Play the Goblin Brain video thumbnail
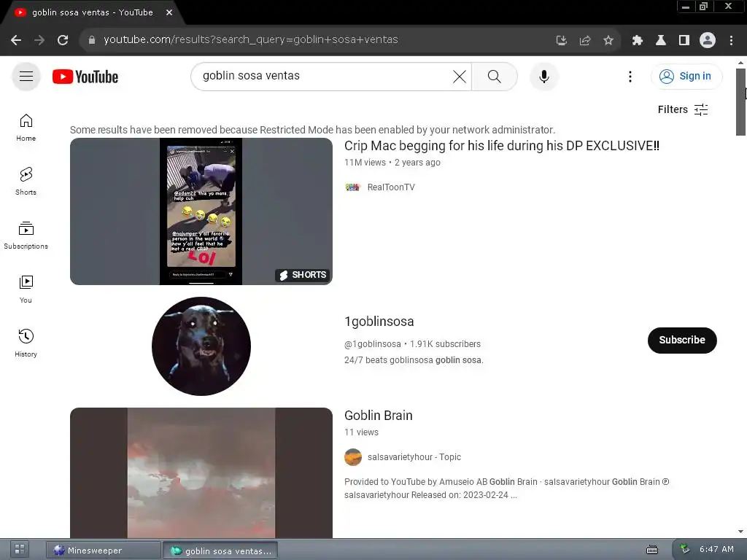Screen dimensions: 747x560 click(201, 472)
